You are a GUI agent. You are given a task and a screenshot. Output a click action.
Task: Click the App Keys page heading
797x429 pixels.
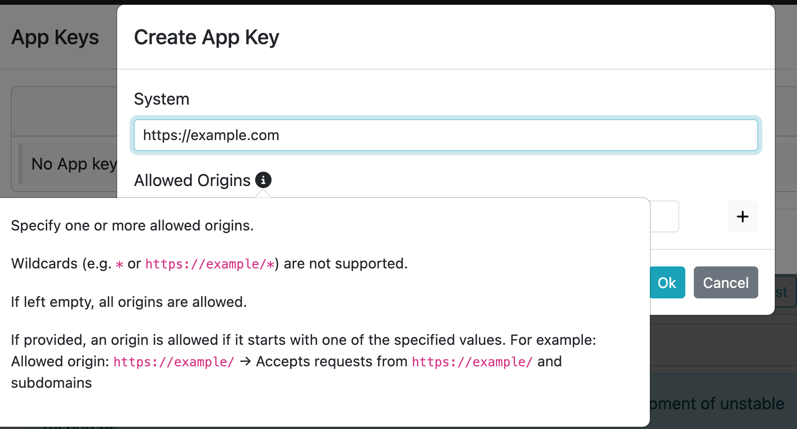tap(55, 37)
